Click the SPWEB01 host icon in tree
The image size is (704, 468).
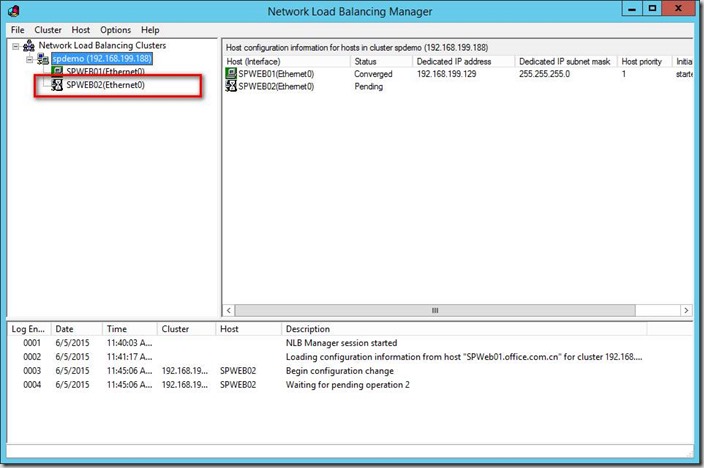57,72
